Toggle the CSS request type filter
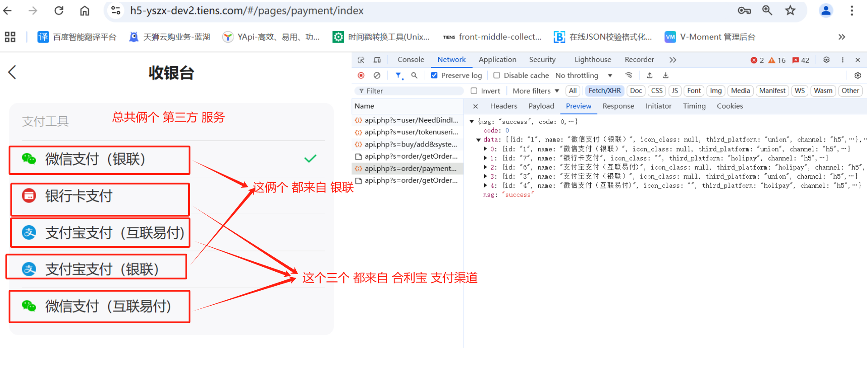This screenshot has height=373, width=868. click(657, 91)
